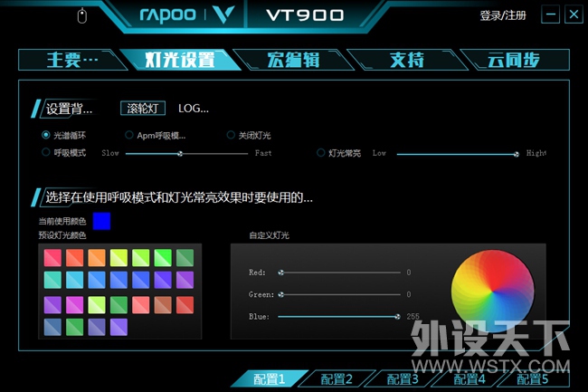Screen dimensions: 588x392
Task: Pick the bright green preset in first row
Action: click(163, 258)
